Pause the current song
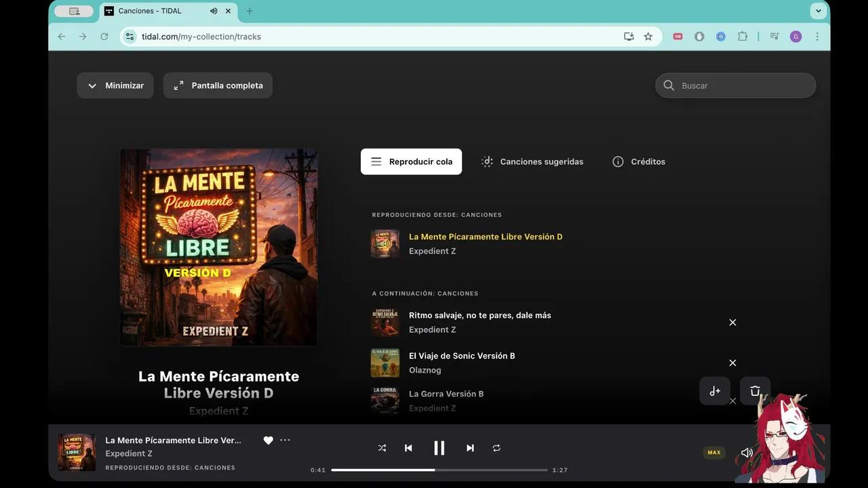This screenshot has height=488, width=868. pos(439,448)
